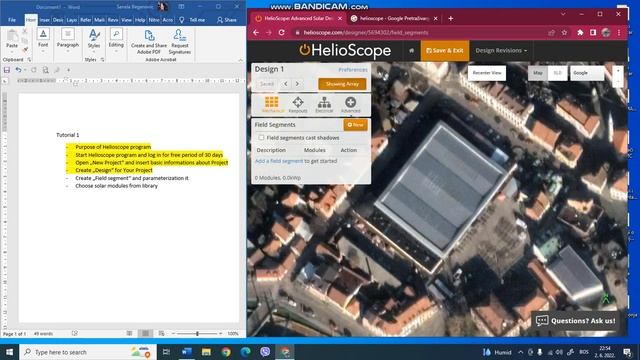Open the Electrical tab in HelioScope

(324, 104)
